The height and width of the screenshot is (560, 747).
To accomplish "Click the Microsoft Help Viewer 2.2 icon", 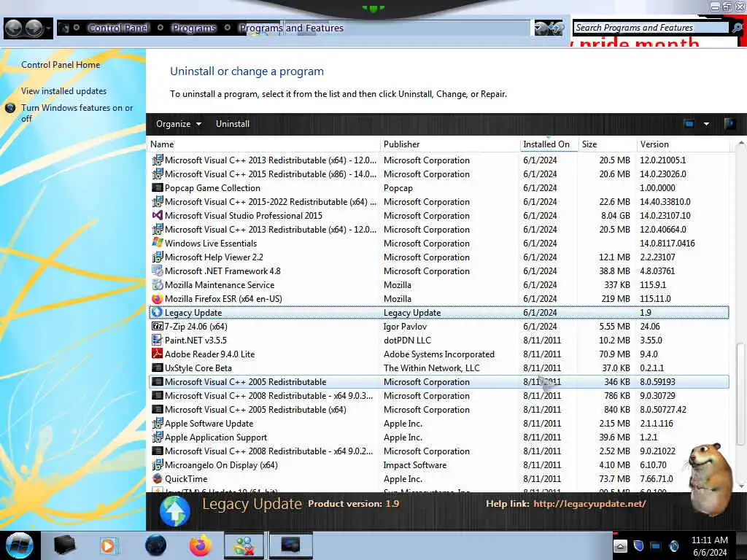I will tap(158, 257).
